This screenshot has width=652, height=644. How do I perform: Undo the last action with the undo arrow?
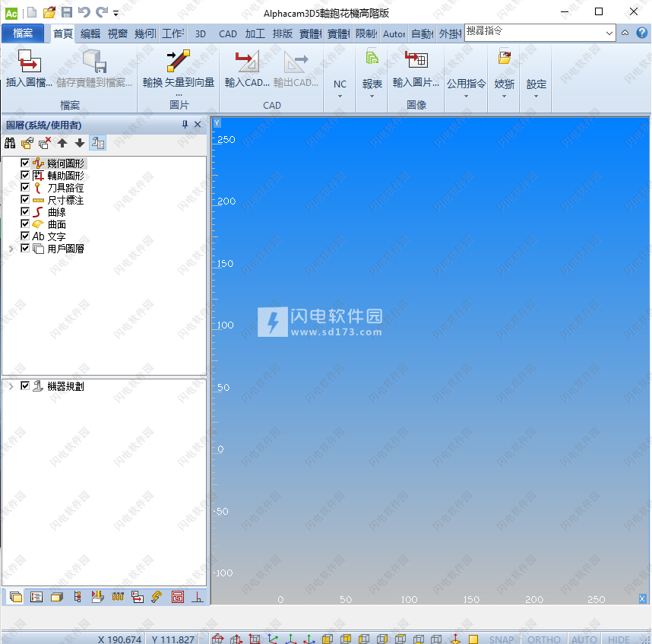click(84, 12)
